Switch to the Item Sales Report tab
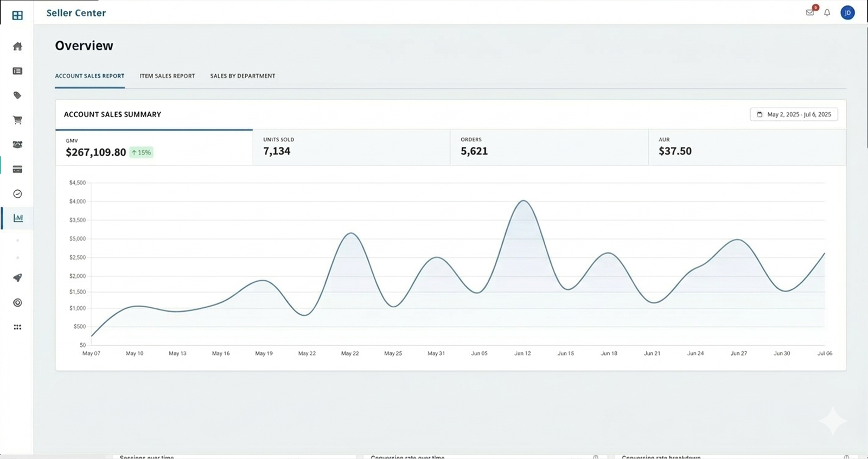Viewport: 868px width, 459px height. (x=167, y=76)
